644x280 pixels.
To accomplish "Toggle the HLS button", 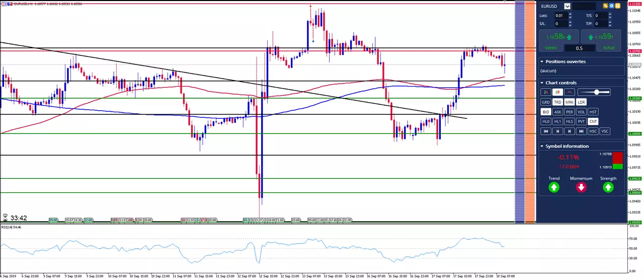I will point(570,121).
